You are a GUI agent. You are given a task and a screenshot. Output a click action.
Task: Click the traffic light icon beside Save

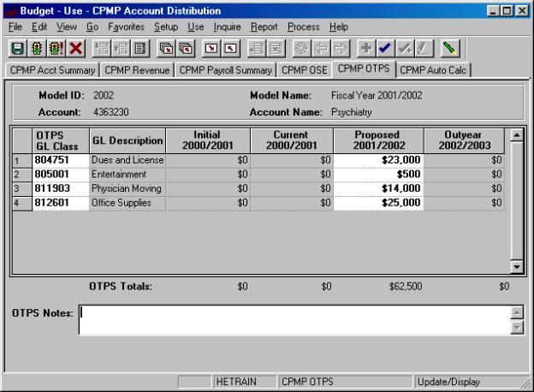34,50
